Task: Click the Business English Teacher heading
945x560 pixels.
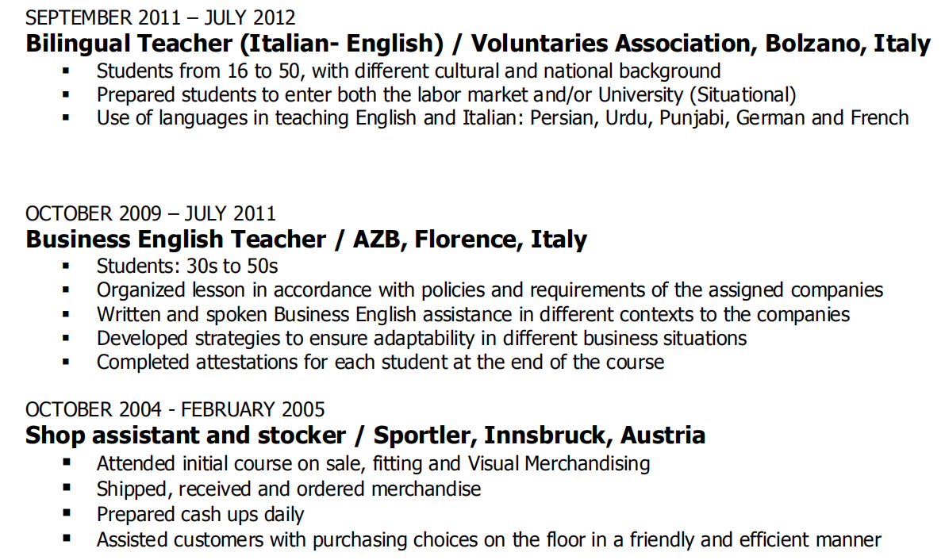Action: click(306, 240)
